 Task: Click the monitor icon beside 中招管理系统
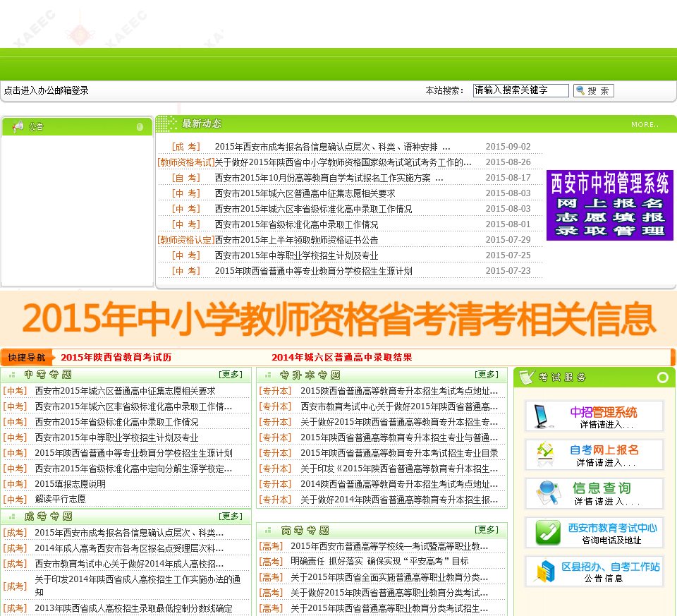point(542,416)
